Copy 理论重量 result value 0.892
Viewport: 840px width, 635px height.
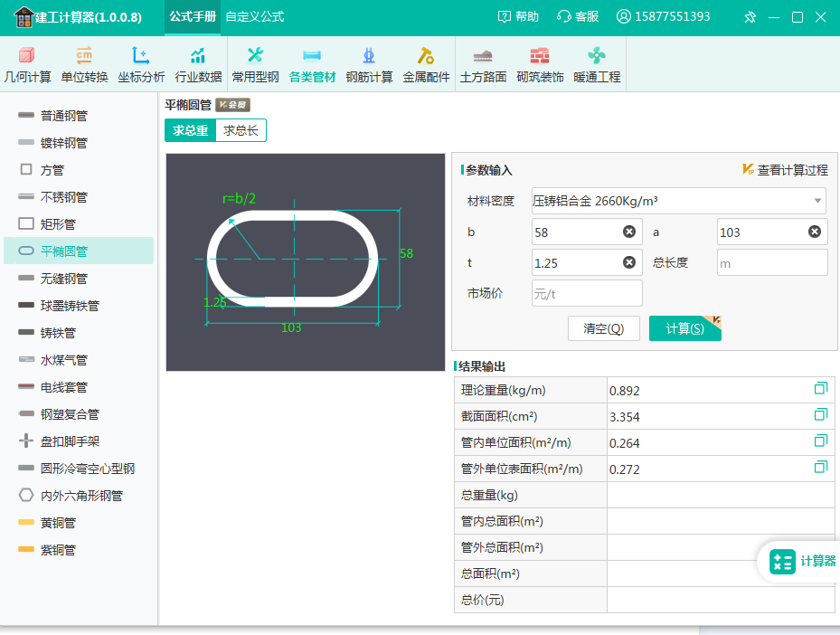pyautogui.click(x=820, y=388)
